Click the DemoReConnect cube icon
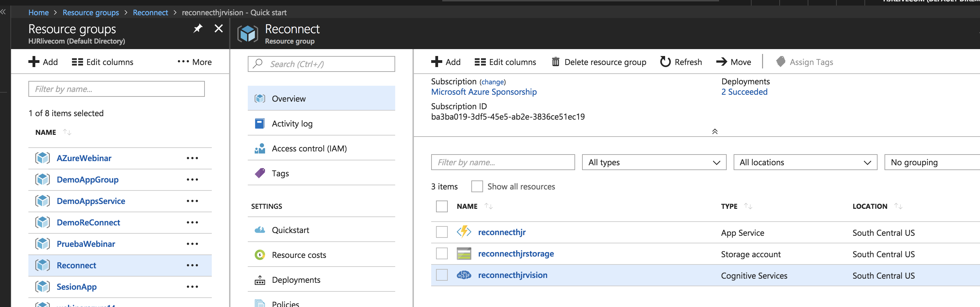 [x=43, y=222]
